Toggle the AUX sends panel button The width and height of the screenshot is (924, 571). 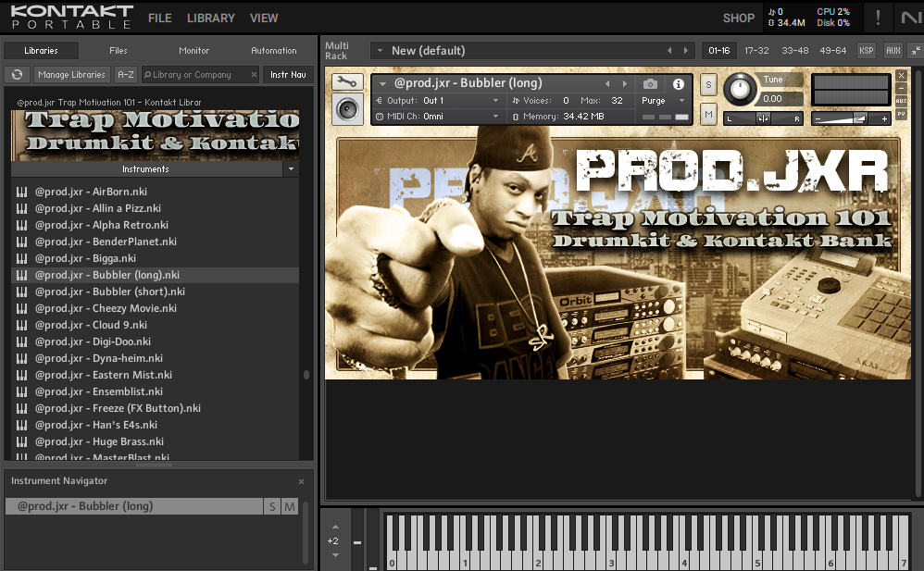(893, 51)
